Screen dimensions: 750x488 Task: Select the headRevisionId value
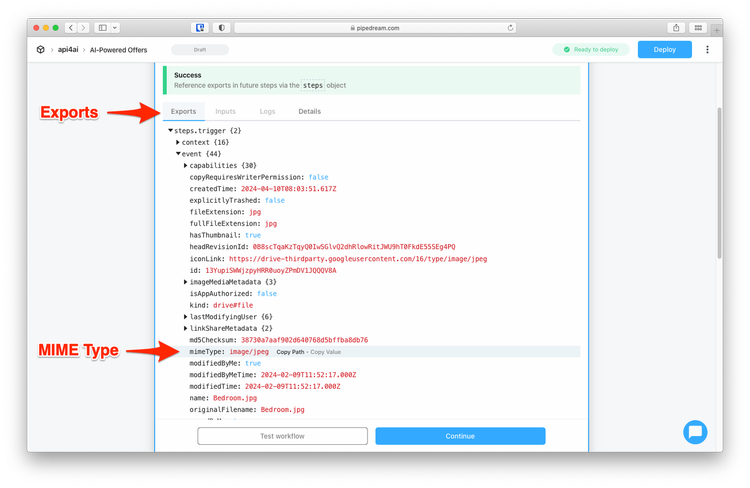tap(354, 247)
